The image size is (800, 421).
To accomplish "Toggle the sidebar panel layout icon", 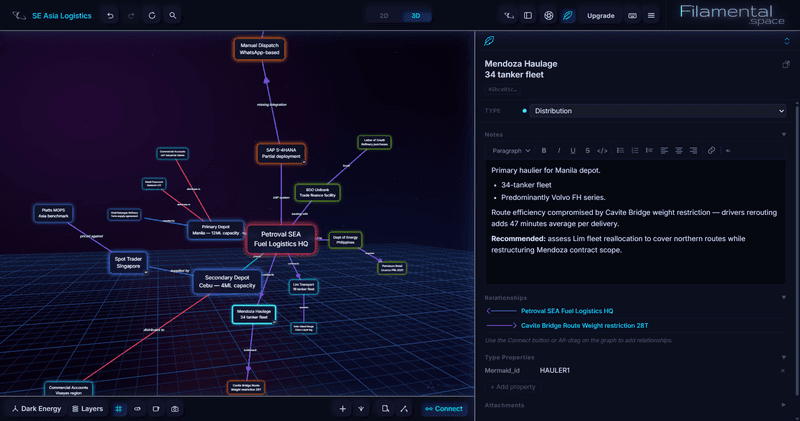I will click(x=528, y=16).
